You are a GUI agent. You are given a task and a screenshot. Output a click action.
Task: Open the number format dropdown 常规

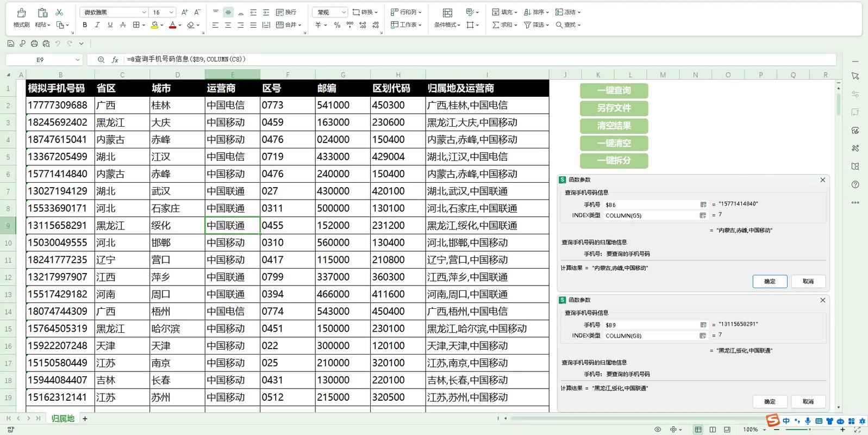[344, 12]
